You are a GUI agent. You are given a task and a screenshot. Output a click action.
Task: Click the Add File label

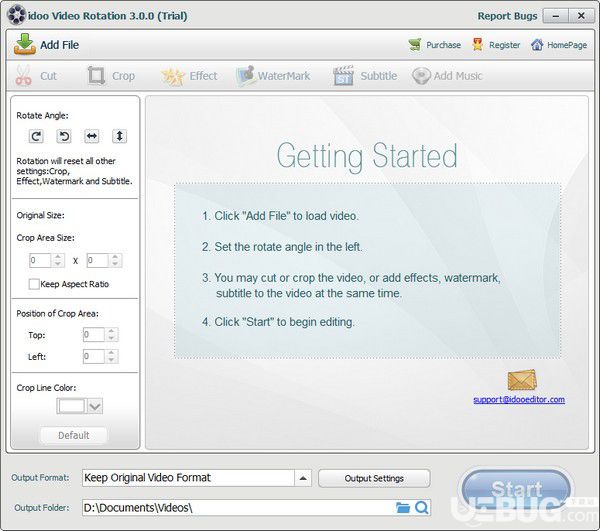[60, 45]
